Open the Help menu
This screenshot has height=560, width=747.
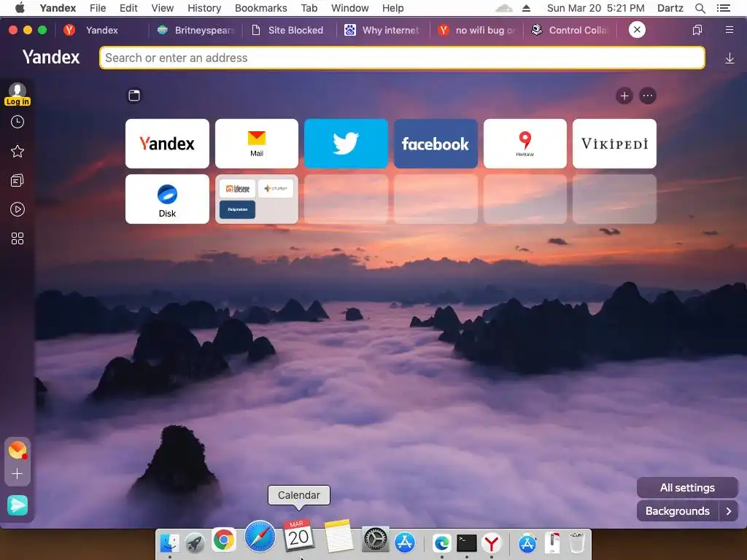392,8
